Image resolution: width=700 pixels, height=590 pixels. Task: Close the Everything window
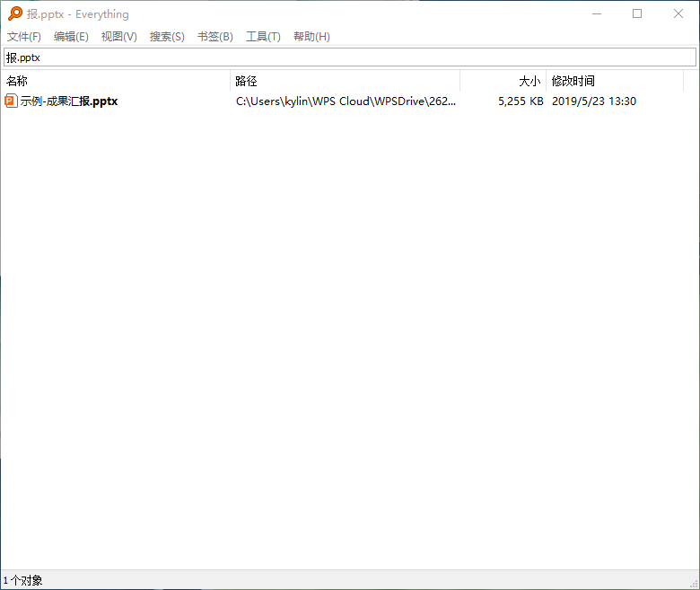[678, 13]
